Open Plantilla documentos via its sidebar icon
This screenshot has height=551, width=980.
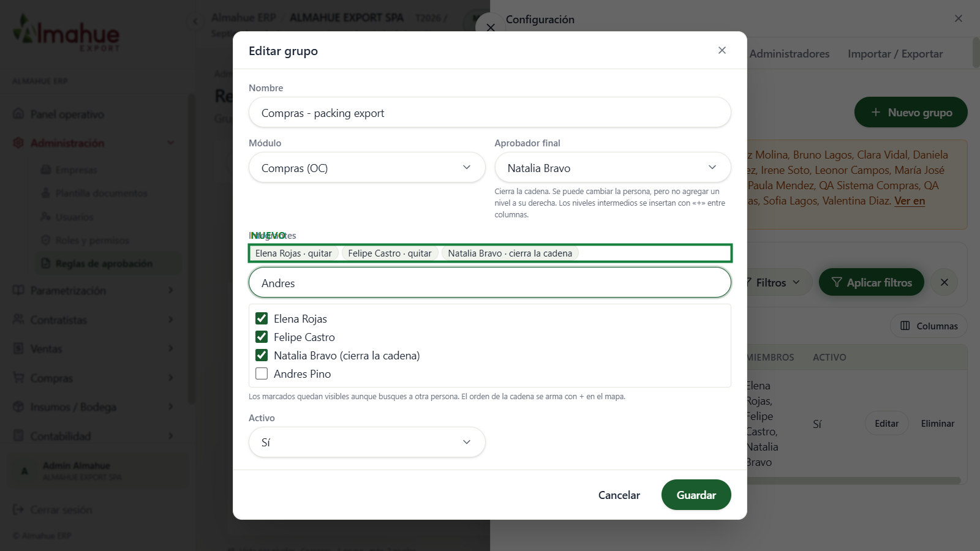pos(45,193)
